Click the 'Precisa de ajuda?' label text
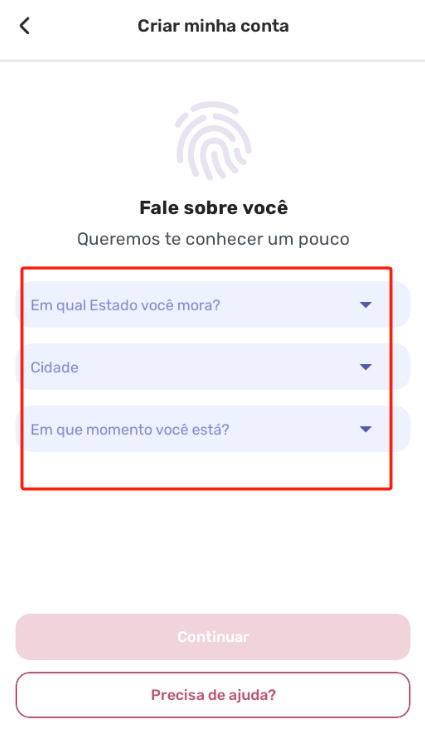This screenshot has height=752, width=425. pos(213,695)
